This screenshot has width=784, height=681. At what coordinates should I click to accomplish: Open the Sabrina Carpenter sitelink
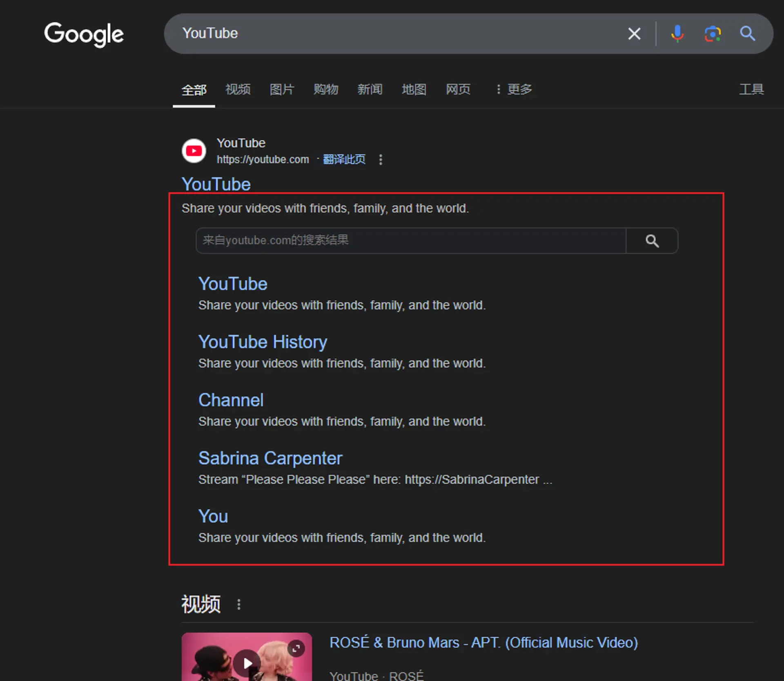pos(270,458)
